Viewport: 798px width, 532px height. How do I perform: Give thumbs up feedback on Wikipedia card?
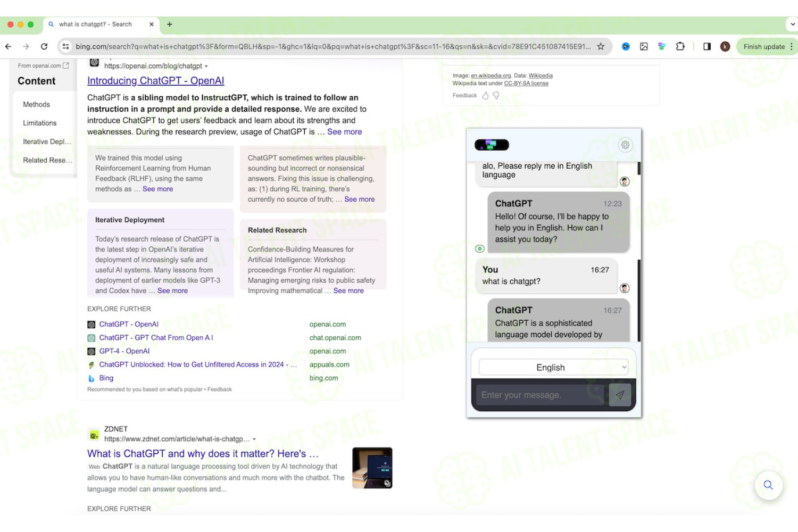click(x=485, y=96)
